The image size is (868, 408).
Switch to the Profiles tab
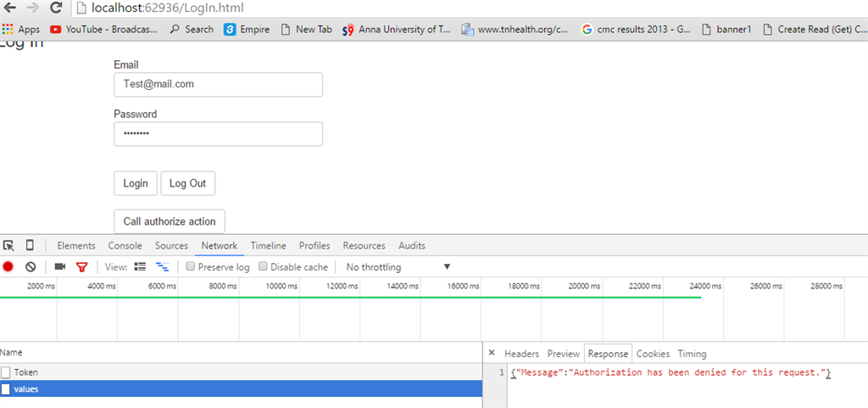coord(314,246)
